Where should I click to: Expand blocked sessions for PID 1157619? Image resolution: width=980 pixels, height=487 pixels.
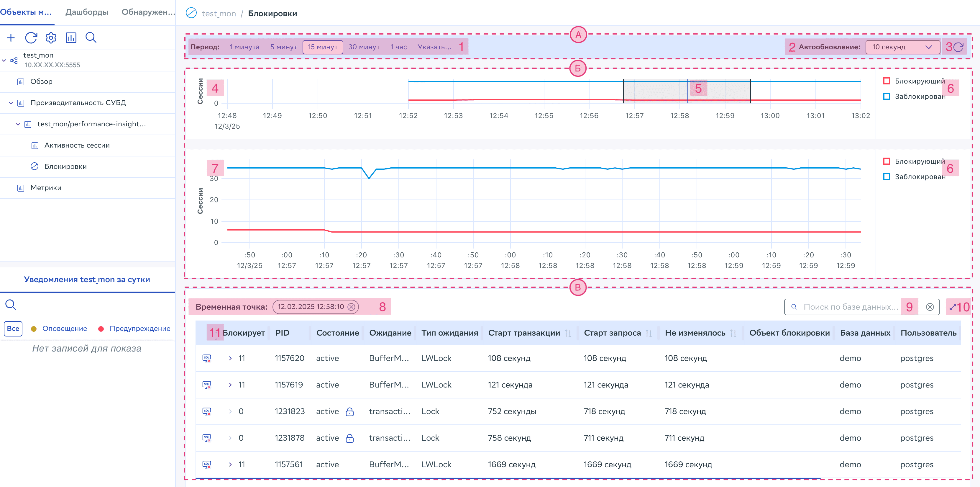pos(230,385)
